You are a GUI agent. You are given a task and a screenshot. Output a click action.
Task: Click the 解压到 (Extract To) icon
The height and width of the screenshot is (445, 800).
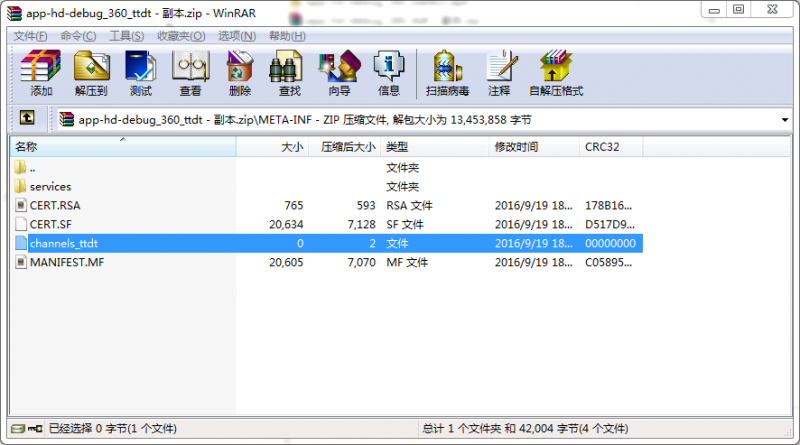tap(91, 73)
